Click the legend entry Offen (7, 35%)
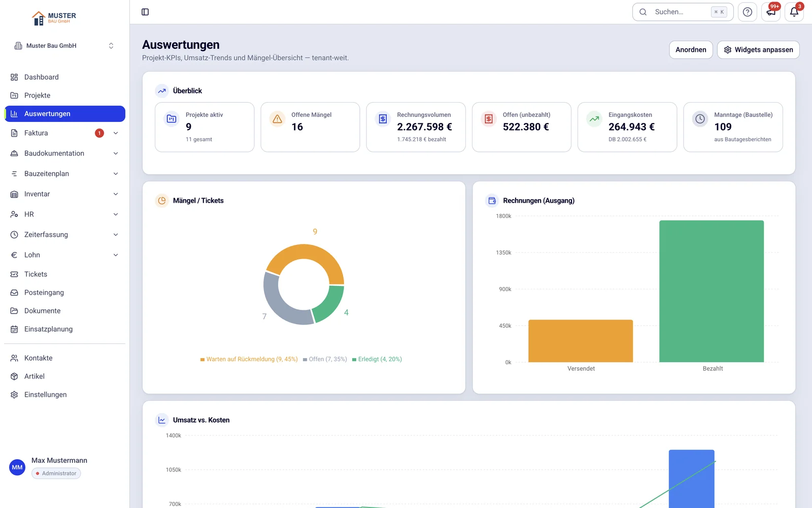The image size is (812, 508). [325, 359]
